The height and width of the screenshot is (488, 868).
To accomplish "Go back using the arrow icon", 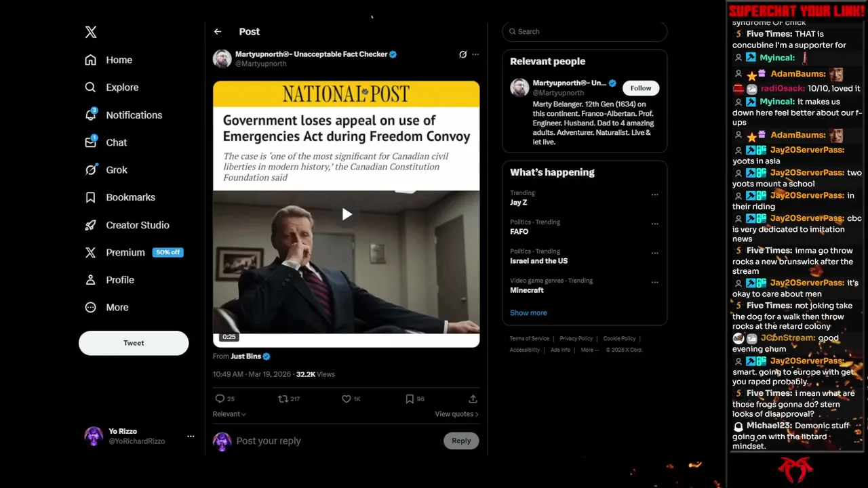I will coord(218,32).
